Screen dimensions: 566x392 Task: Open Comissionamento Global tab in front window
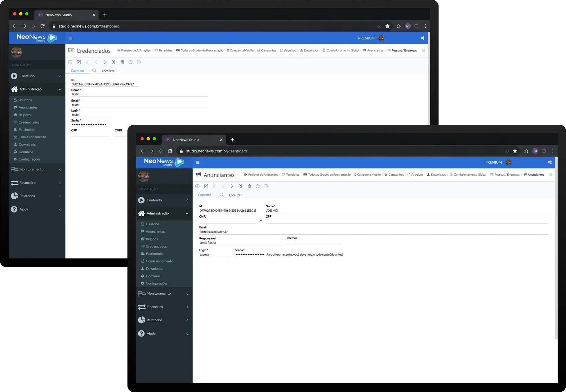(x=468, y=175)
